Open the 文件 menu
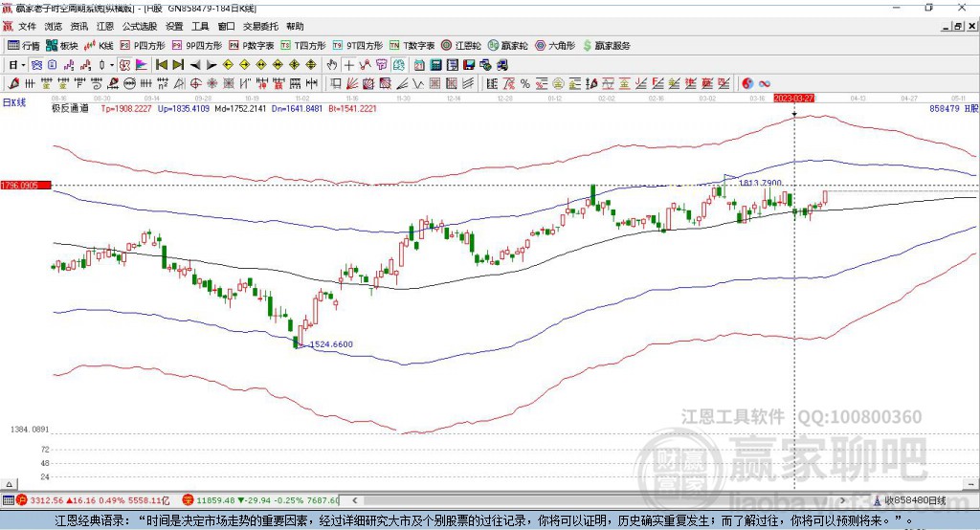 (x=28, y=26)
